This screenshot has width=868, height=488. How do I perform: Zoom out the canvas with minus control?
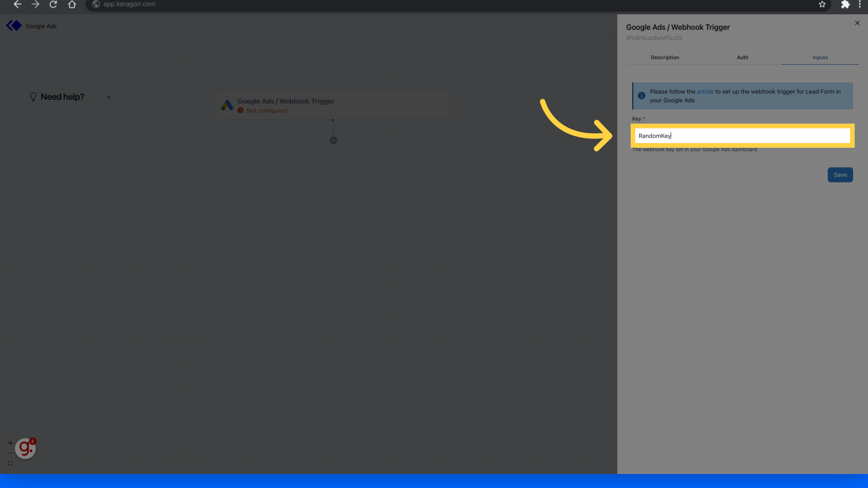click(10, 453)
